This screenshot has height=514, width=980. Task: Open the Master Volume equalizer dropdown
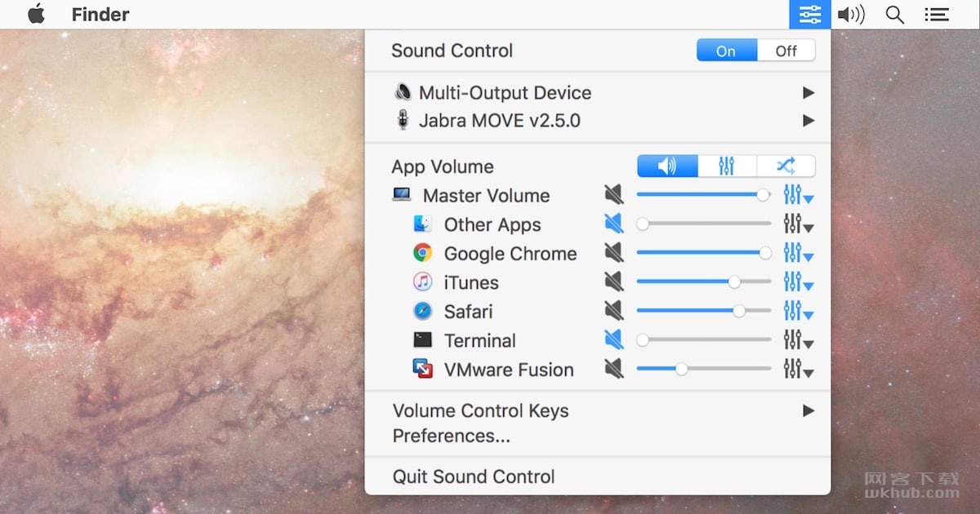pyautogui.click(x=798, y=195)
